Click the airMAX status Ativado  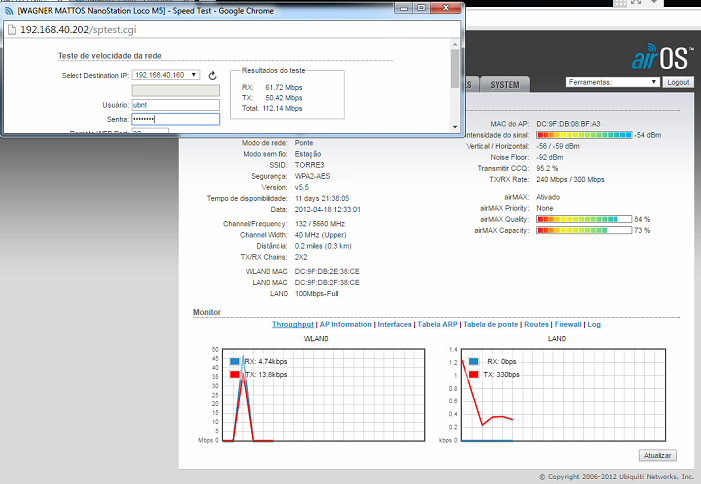coord(548,197)
